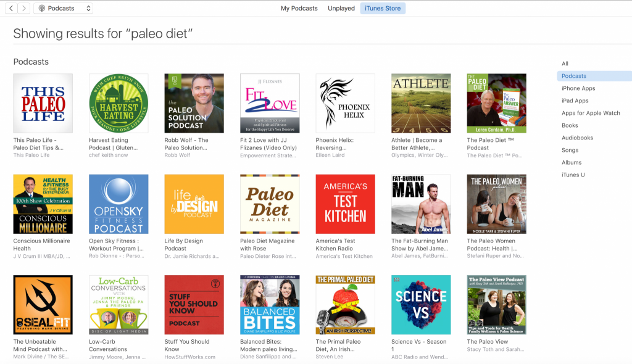Image resolution: width=632 pixels, height=364 pixels.
Task: Open Open Sky Fitness Podcast artwork
Action: coord(118,204)
